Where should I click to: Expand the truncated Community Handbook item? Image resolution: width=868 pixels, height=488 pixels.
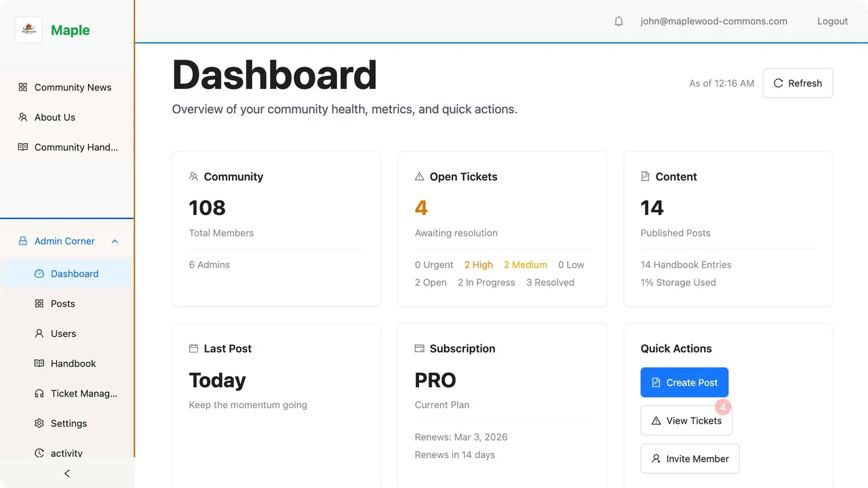coord(73,147)
